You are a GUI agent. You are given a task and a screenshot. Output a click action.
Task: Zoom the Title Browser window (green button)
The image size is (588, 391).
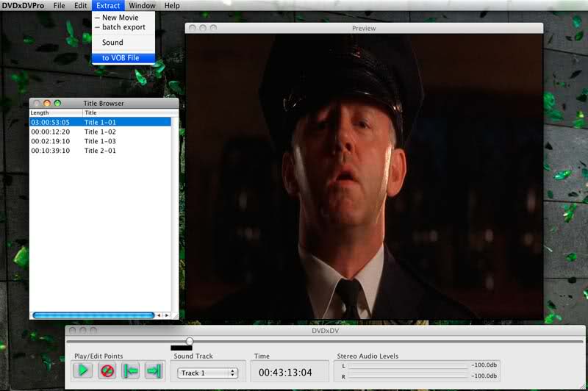[57, 103]
